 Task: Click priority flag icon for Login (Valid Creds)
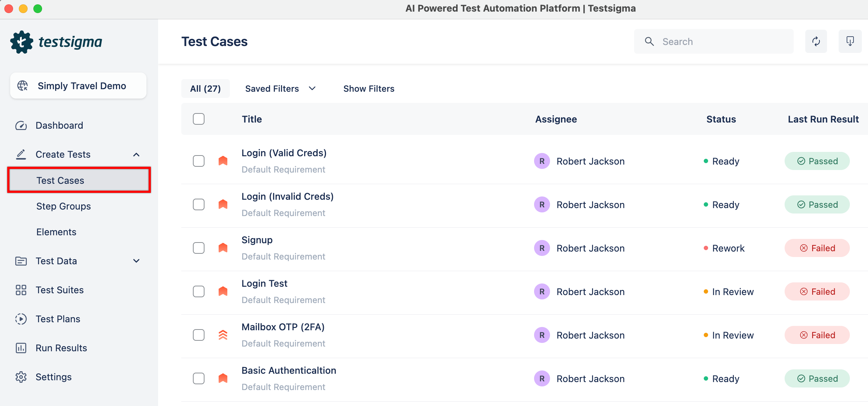pyautogui.click(x=223, y=161)
